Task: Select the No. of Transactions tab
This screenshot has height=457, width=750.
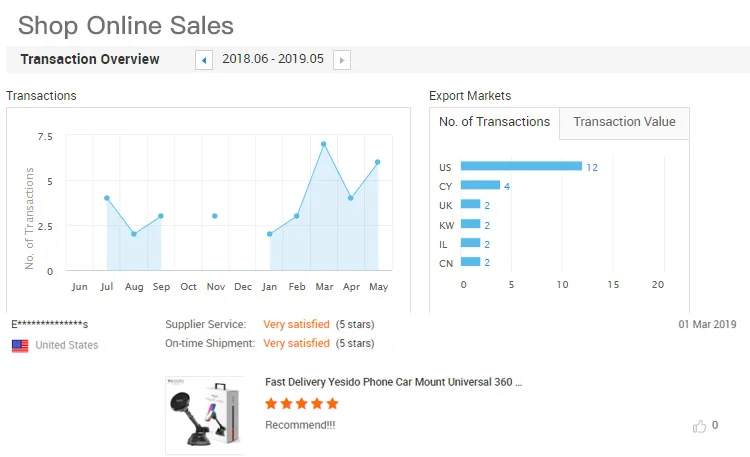Action: point(494,122)
